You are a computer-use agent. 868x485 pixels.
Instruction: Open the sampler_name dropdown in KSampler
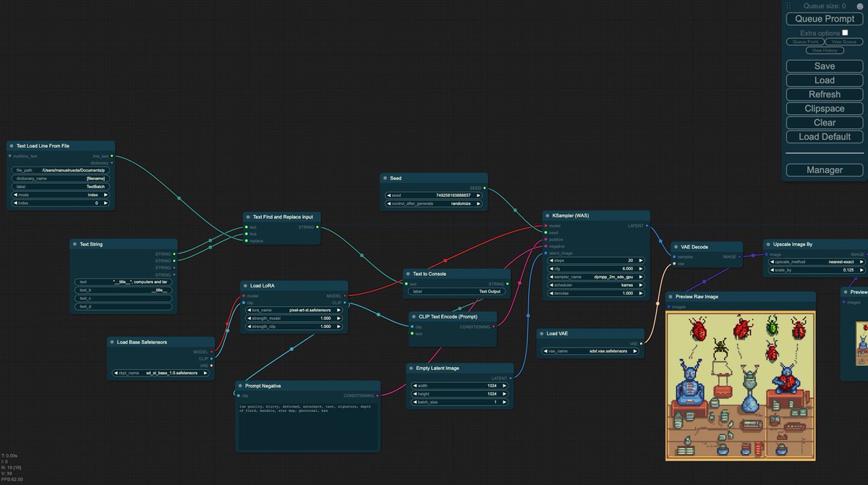click(595, 277)
